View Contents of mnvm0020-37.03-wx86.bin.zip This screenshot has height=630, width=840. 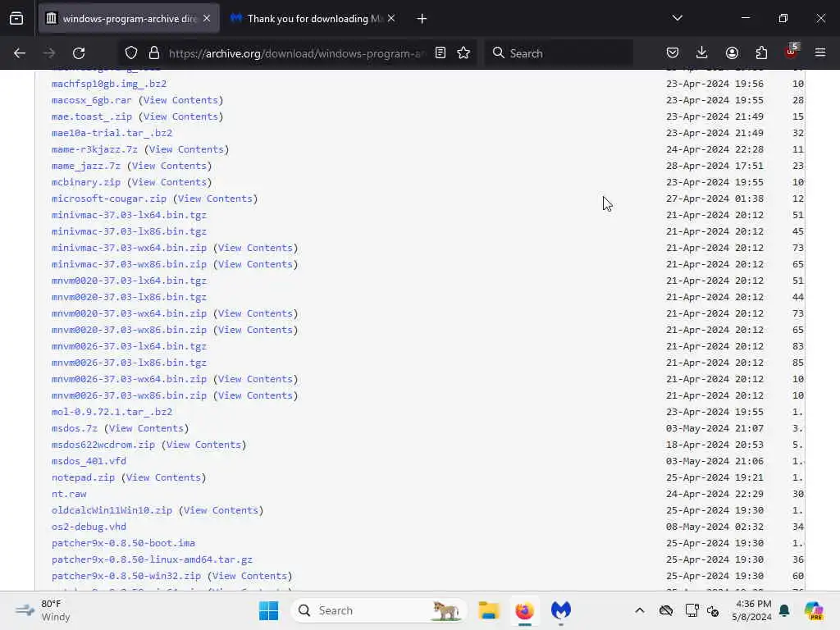(256, 330)
